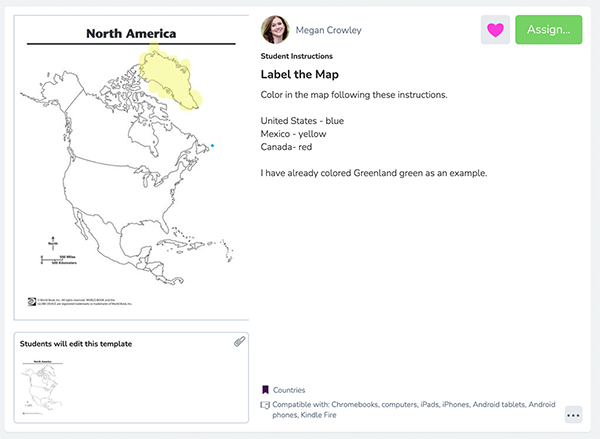Click the compatible devices icon
The width and height of the screenshot is (600, 439).
tap(265, 405)
